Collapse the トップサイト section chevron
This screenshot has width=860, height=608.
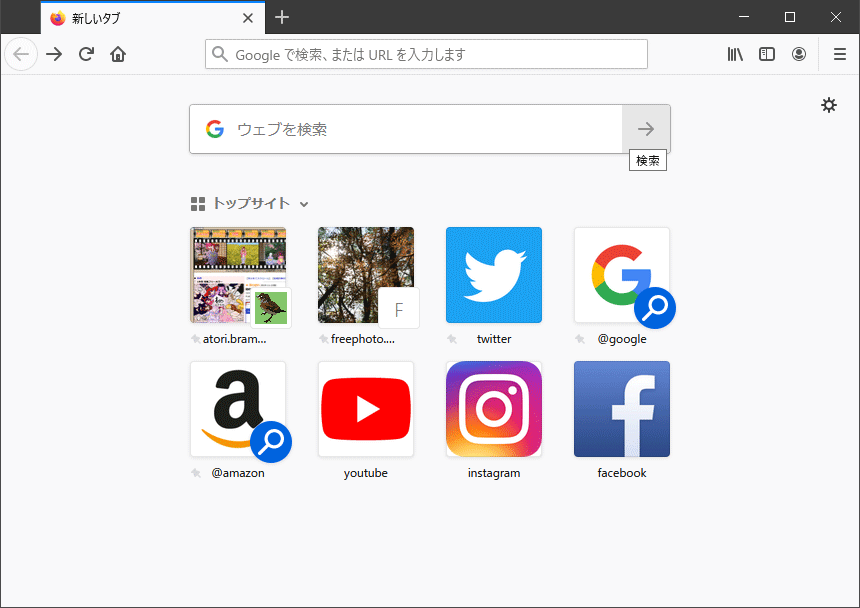tap(304, 204)
